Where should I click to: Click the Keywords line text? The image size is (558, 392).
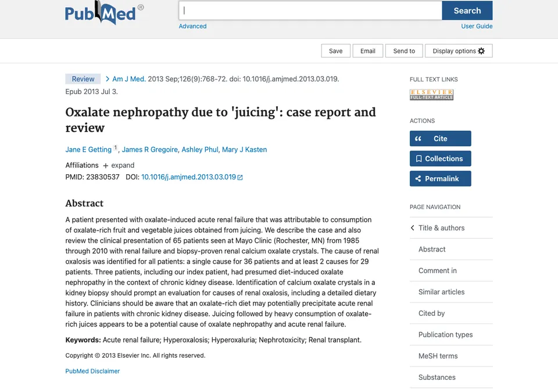(x=213, y=340)
